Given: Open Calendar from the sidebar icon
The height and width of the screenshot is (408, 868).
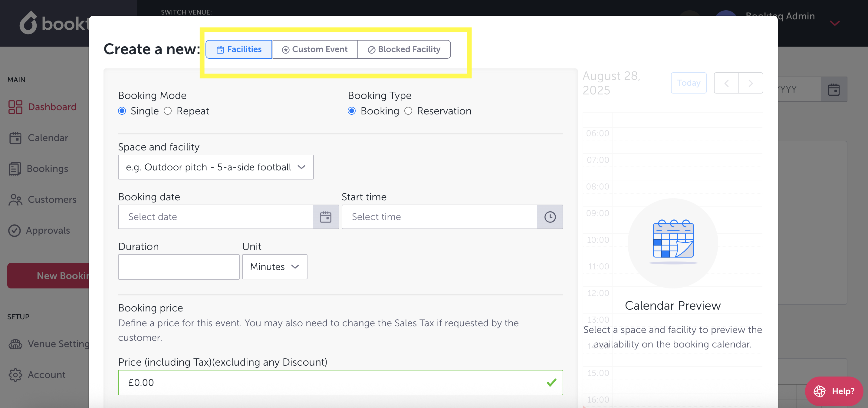Looking at the screenshot, I should coord(15,138).
